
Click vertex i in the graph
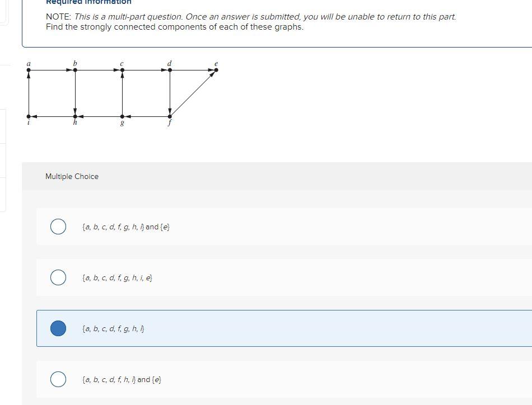click(29, 116)
